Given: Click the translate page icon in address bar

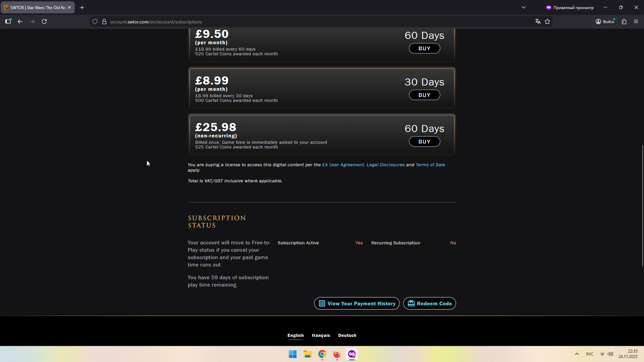Looking at the screenshot, I should tap(538, 21).
